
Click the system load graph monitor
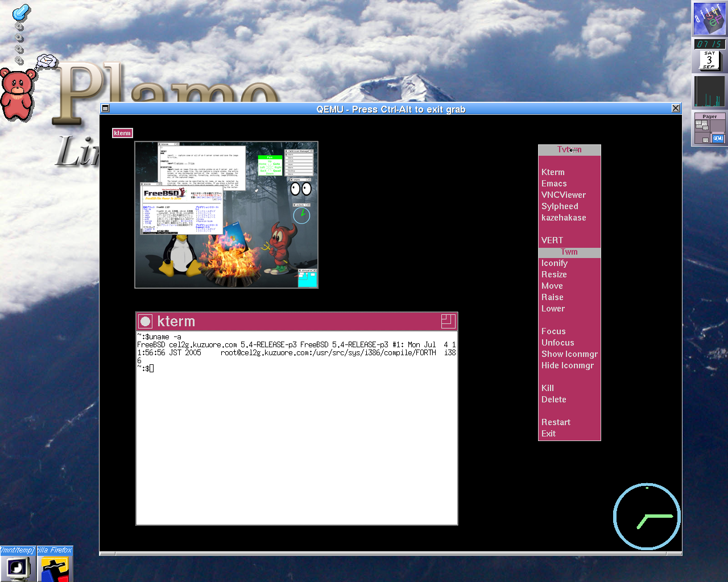coord(709,91)
